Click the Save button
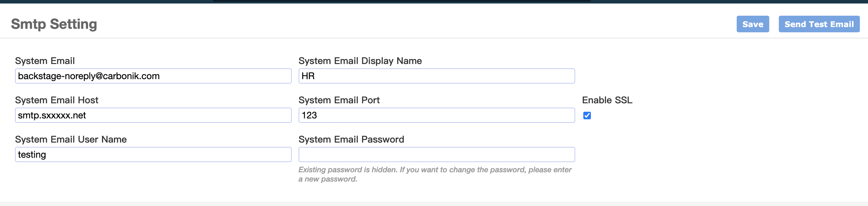 (752, 24)
